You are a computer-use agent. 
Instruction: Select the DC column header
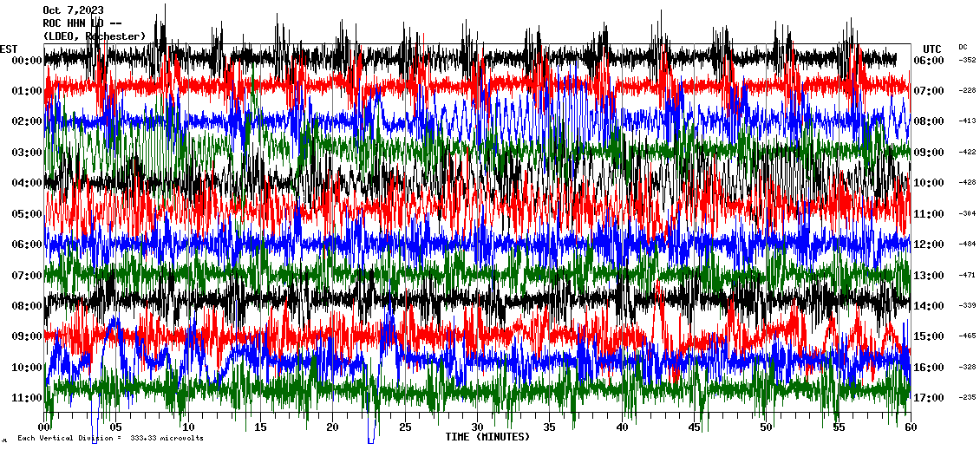(963, 47)
